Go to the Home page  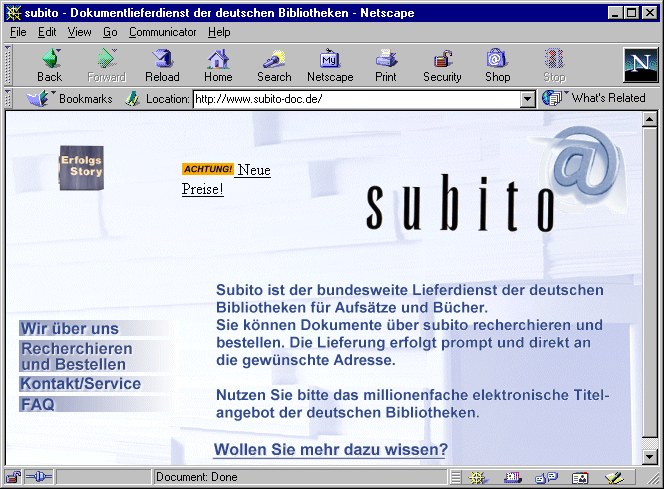[x=218, y=65]
